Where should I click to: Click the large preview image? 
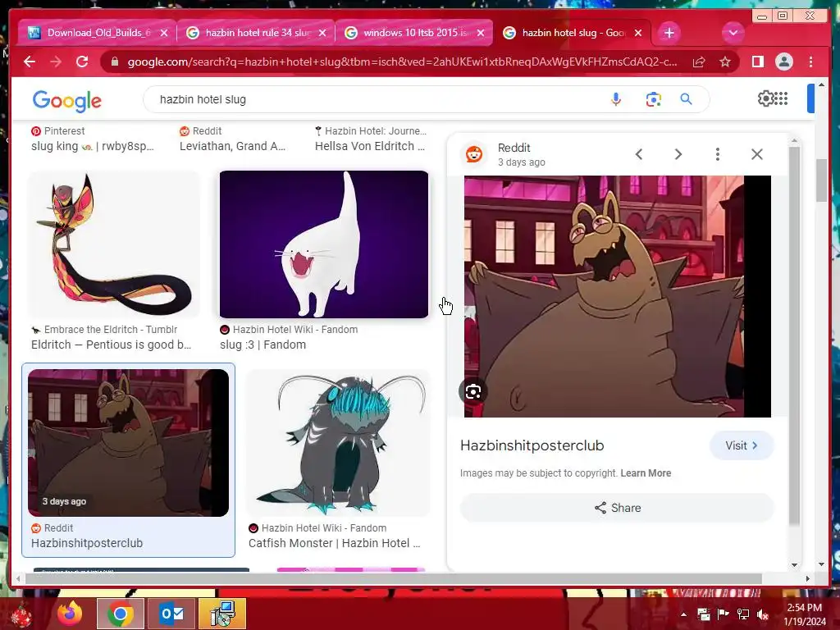tap(617, 296)
